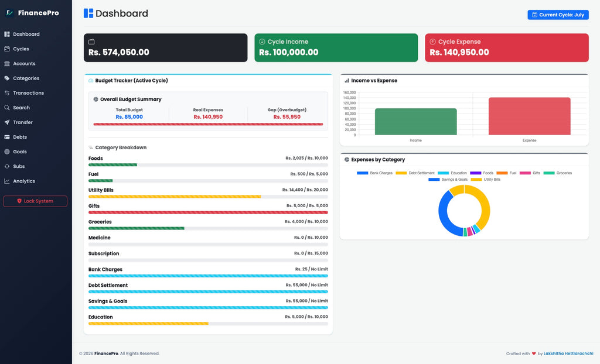Open the Subs sidebar link
Image resolution: width=600 pixels, height=364 pixels.
click(36, 166)
